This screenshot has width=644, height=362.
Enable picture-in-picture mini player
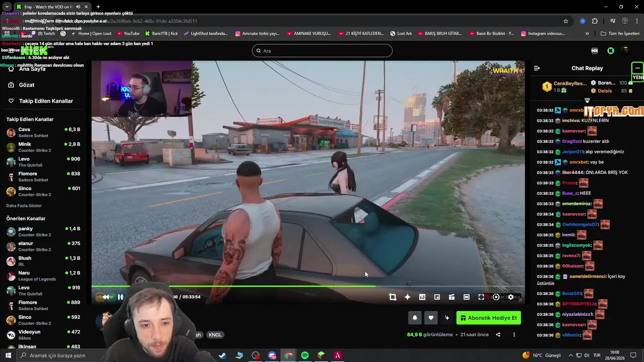pyautogui.click(x=437, y=297)
